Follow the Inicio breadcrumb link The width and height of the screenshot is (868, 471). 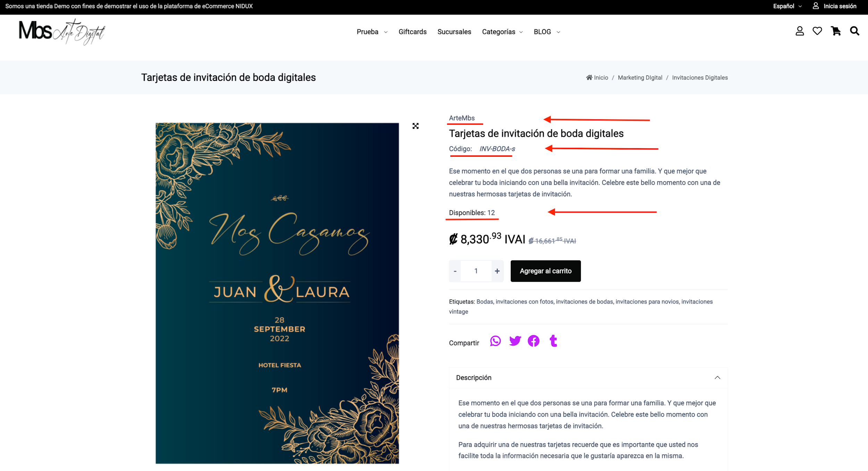point(597,78)
